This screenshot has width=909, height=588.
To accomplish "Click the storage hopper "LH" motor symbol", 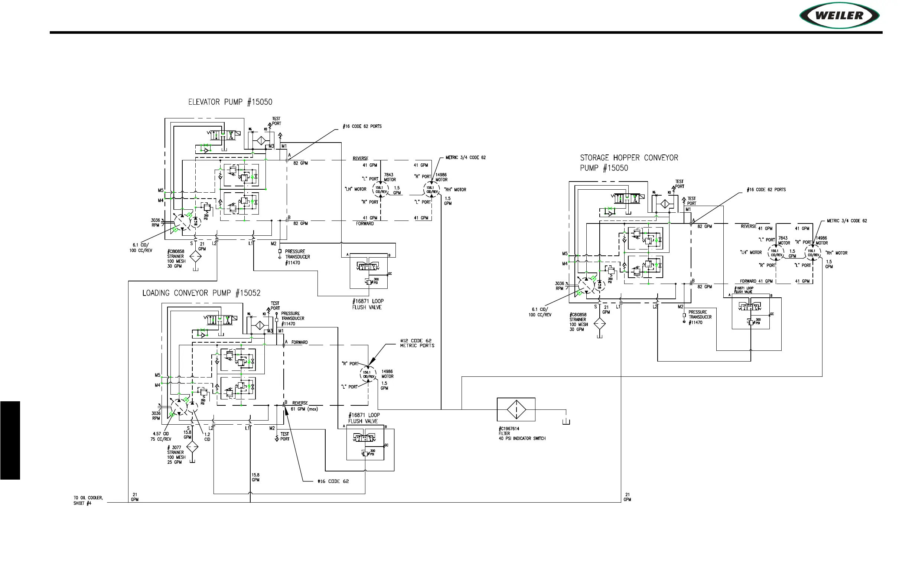I will click(x=775, y=252).
